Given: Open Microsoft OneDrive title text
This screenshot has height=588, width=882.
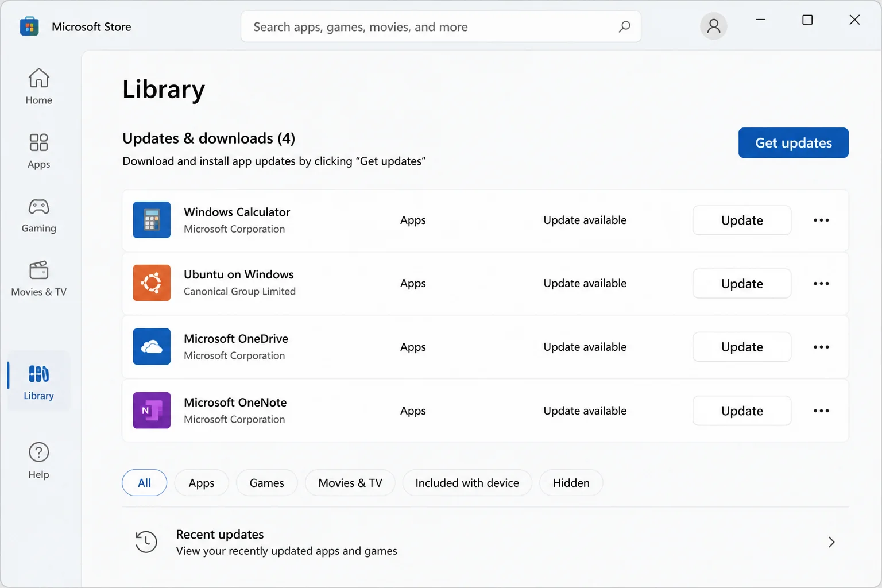Looking at the screenshot, I should coord(236,339).
